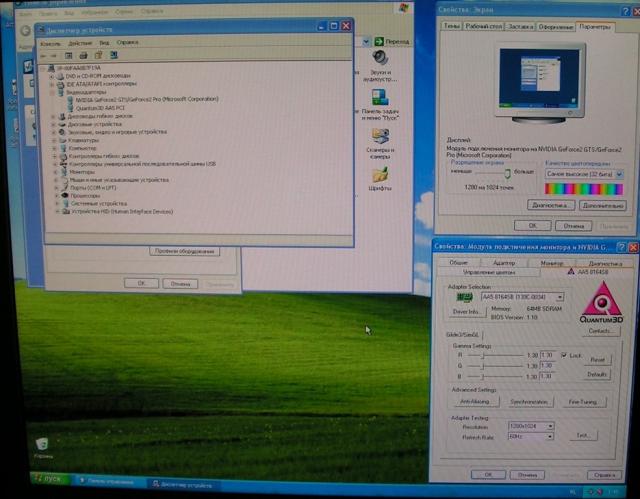Click the green Переход go arrow button
The image size is (640, 499).
pyautogui.click(x=379, y=41)
